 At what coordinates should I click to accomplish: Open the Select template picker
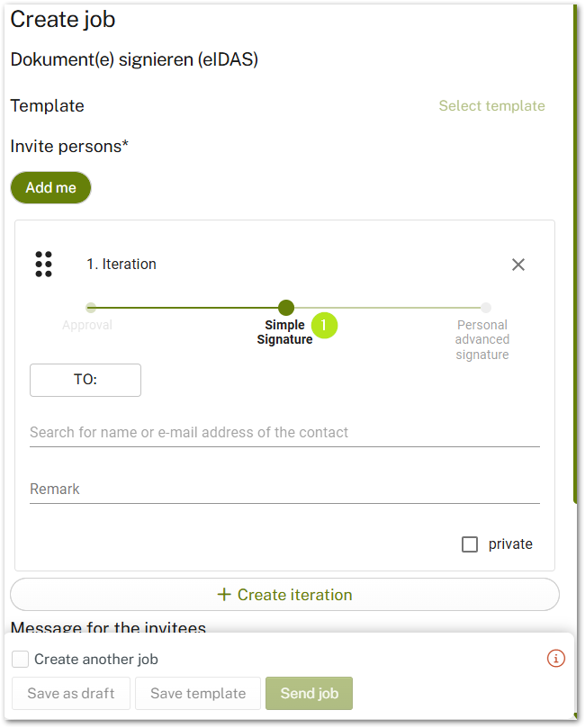click(x=491, y=106)
